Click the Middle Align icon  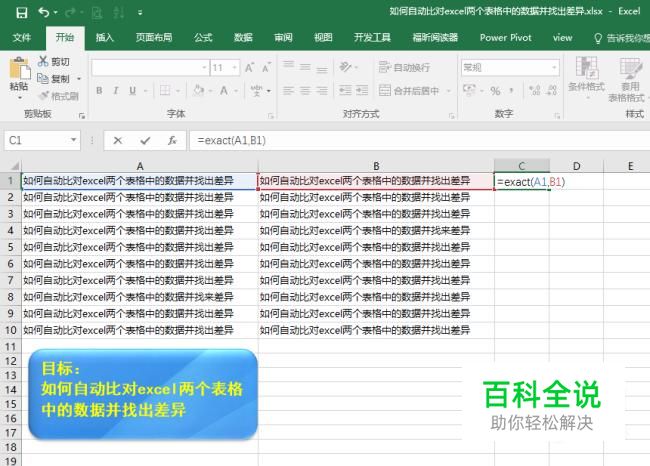305,67
